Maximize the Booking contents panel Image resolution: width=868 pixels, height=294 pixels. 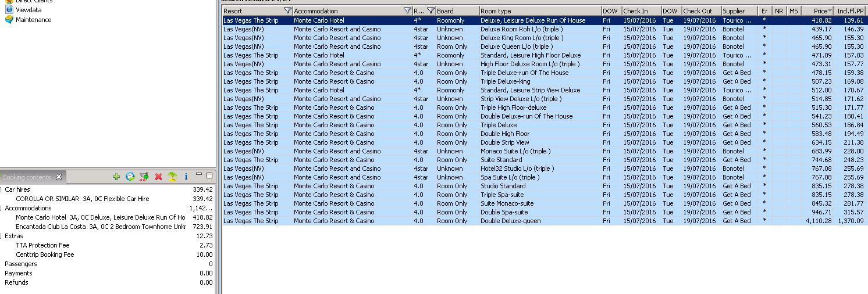point(209,175)
